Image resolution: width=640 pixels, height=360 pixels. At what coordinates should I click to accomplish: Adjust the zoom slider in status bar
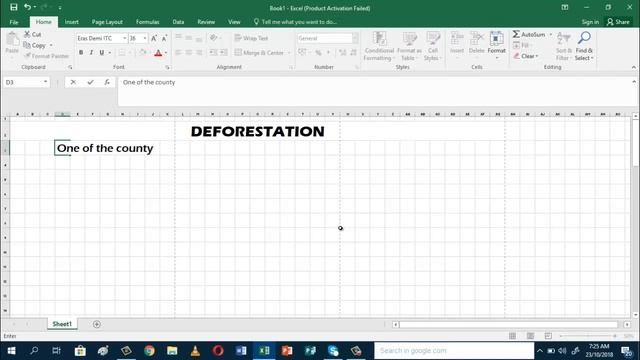(x=588, y=336)
